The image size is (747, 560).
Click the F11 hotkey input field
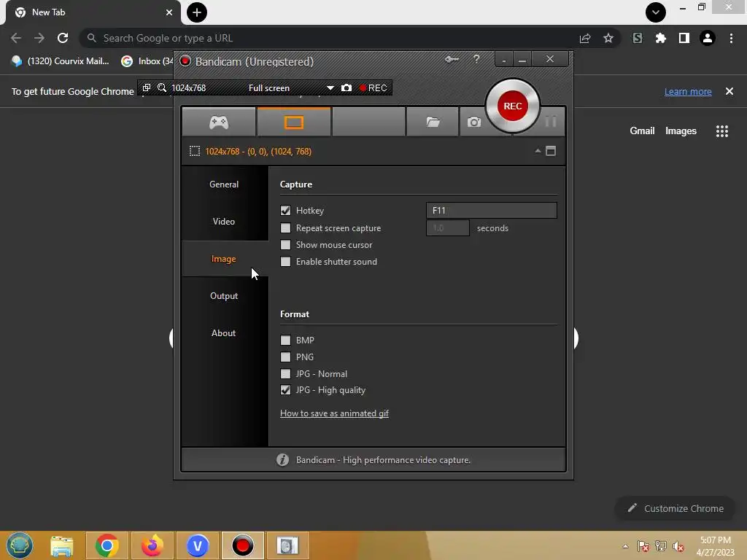[x=491, y=211]
